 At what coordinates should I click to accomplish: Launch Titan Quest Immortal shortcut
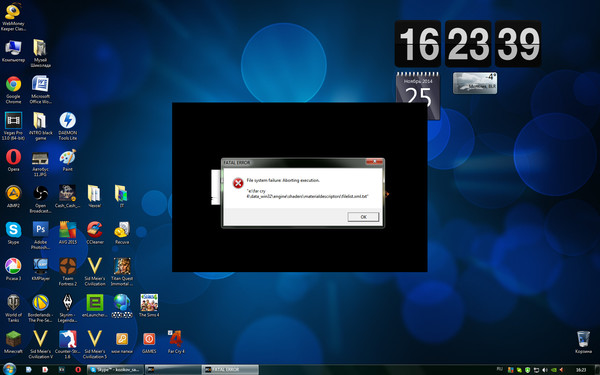point(122,272)
